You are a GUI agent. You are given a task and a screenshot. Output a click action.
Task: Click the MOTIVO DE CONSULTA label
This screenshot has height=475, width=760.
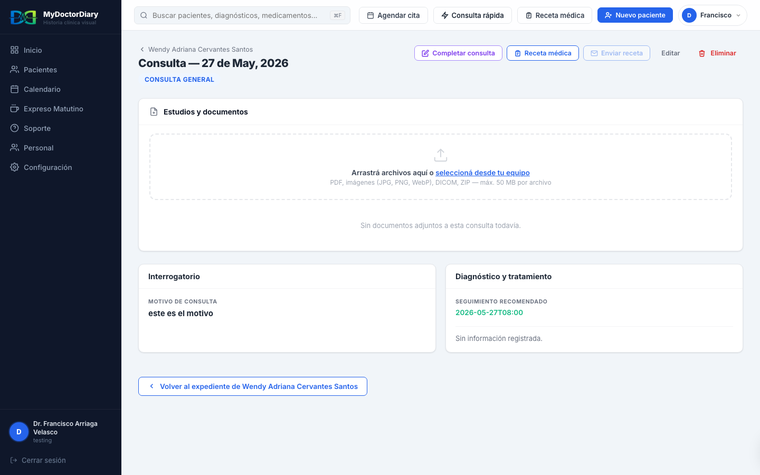[x=183, y=301]
